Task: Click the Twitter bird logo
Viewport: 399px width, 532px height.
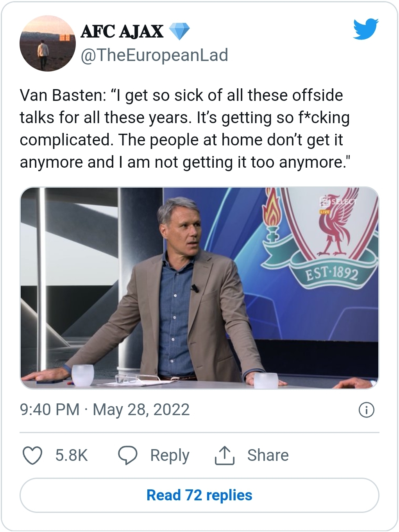Action: coord(365,29)
